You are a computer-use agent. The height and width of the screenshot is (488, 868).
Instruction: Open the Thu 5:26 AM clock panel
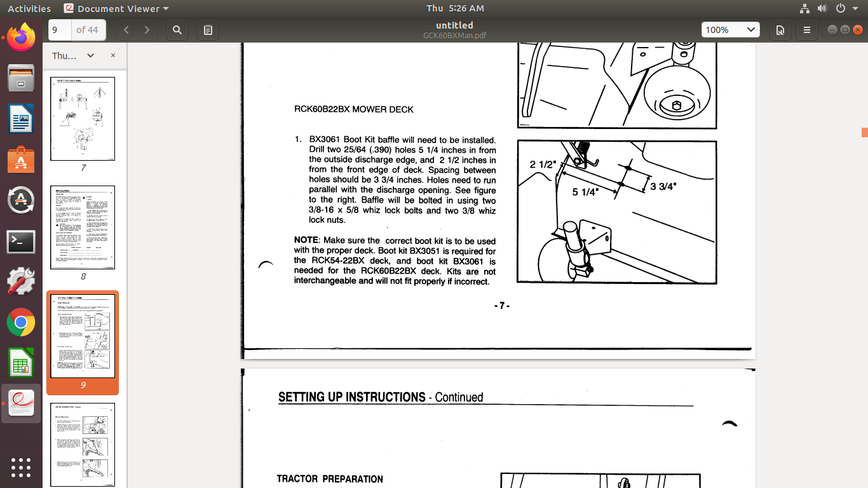[455, 8]
